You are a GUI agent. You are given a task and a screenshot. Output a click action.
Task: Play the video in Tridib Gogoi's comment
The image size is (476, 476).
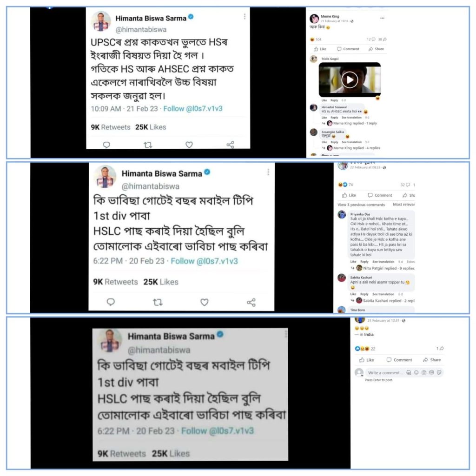pos(350,80)
